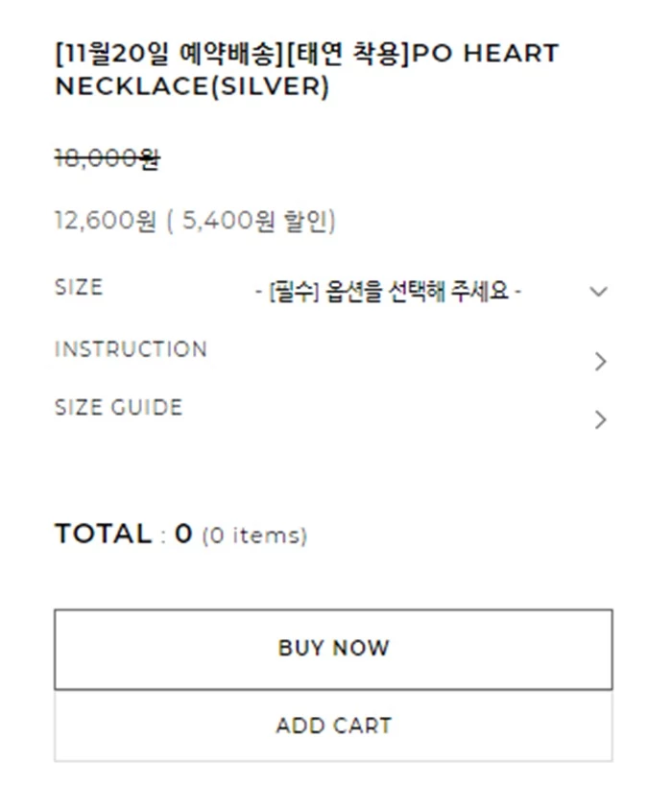Expand INSTRUCTION with its right arrow
The height and width of the screenshot is (786, 672).
[x=600, y=362]
